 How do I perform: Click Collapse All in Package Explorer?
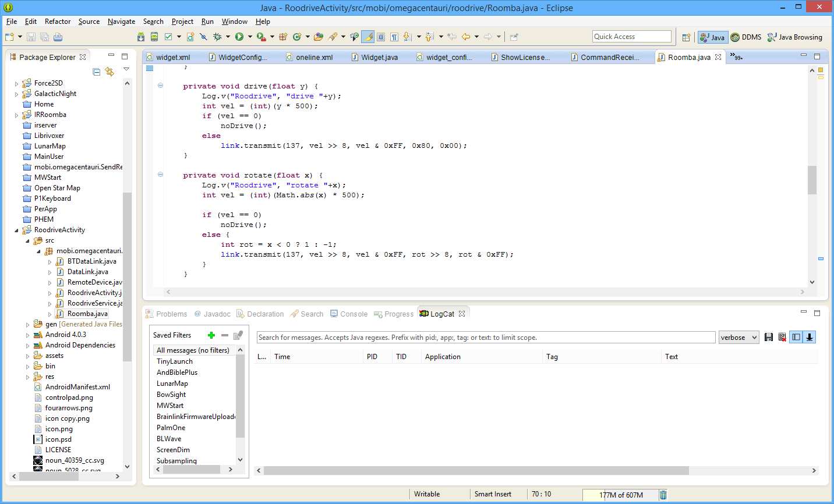point(97,72)
